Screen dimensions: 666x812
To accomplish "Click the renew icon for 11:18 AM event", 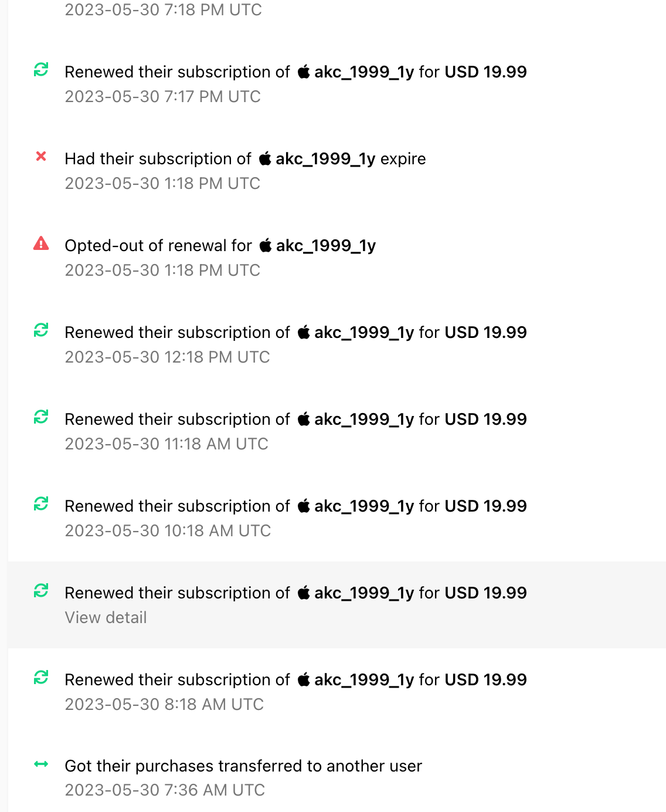I will 41,417.
